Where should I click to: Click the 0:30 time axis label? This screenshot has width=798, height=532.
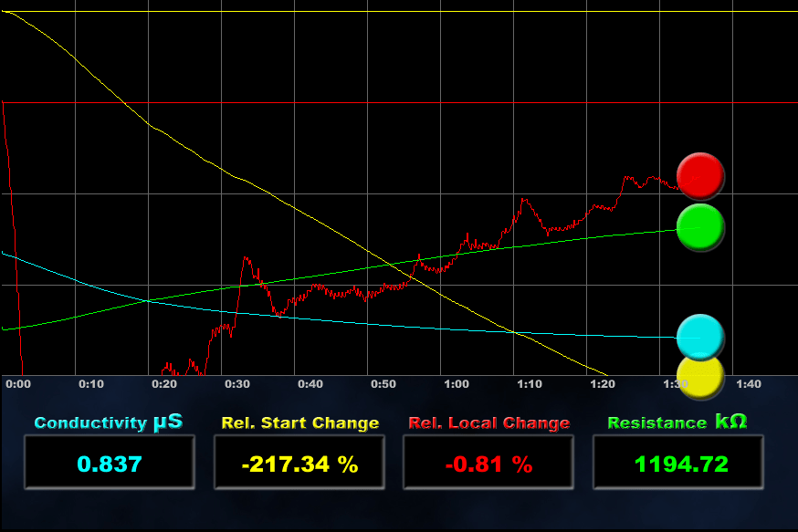237,384
